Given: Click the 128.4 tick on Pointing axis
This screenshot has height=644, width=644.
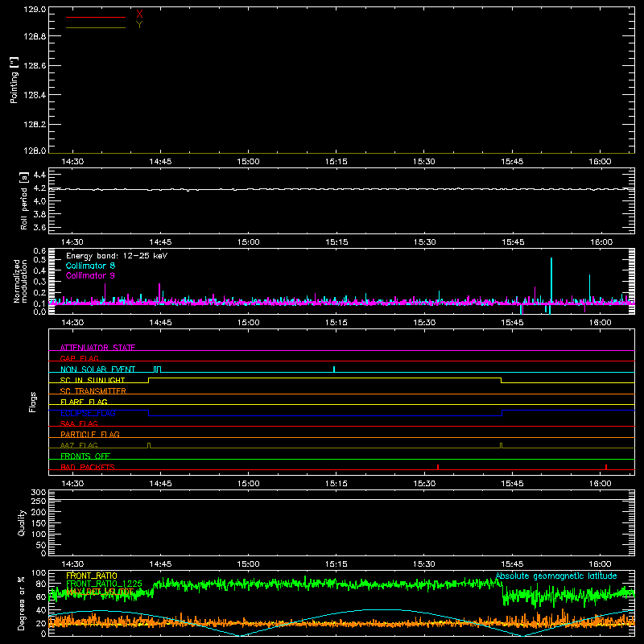Looking at the screenshot, I should pos(35,95).
